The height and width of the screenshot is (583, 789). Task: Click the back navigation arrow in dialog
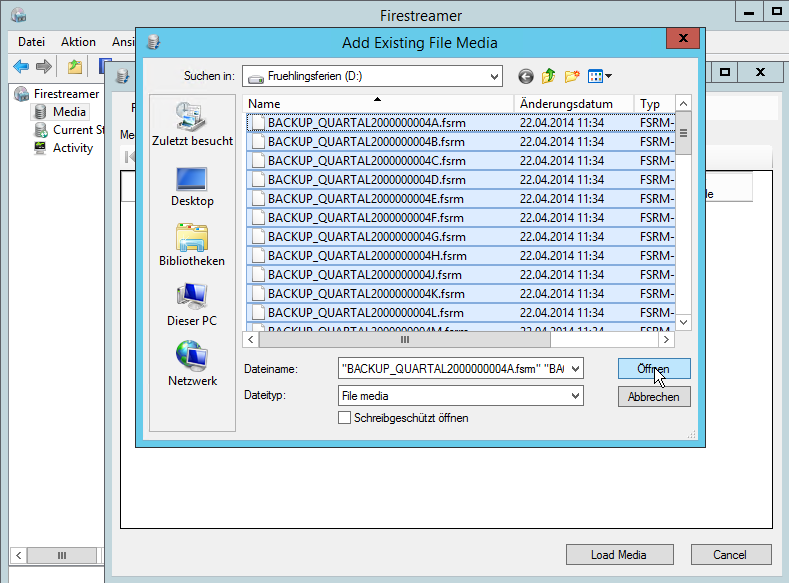(x=526, y=76)
